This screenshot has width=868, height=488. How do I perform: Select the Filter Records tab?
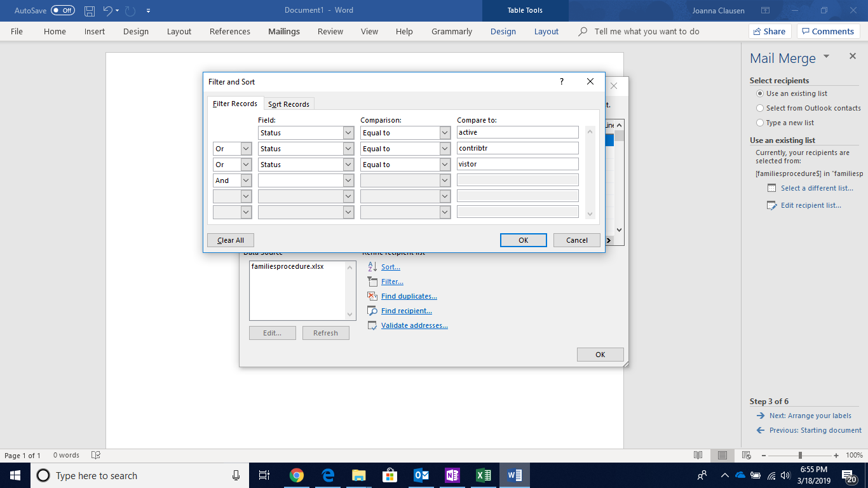pyautogui.click(x=235, y=104)
